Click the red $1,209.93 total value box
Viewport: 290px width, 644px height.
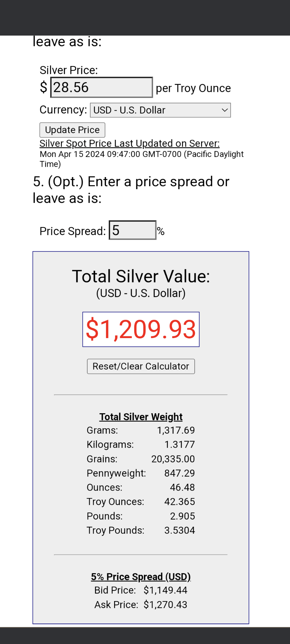141,329
